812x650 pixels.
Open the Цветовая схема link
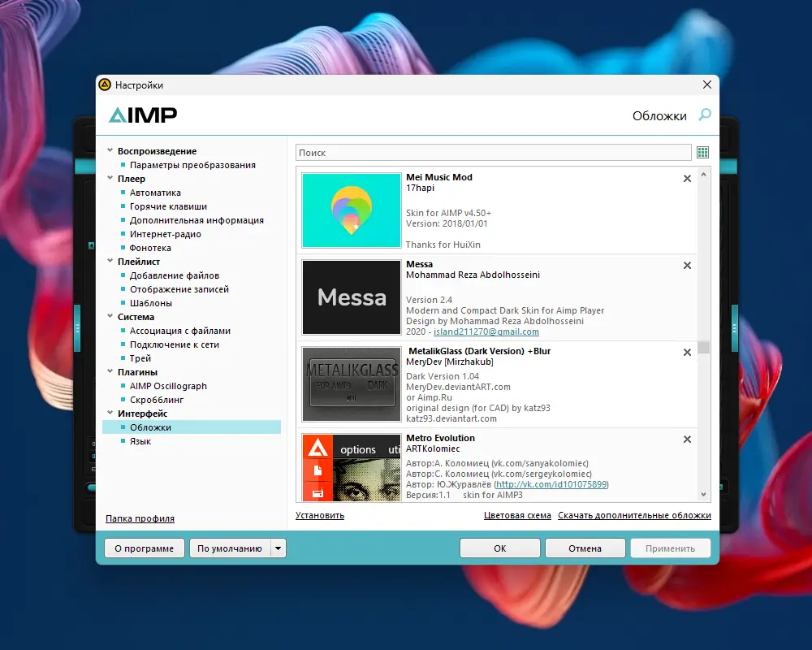[517, 515]
